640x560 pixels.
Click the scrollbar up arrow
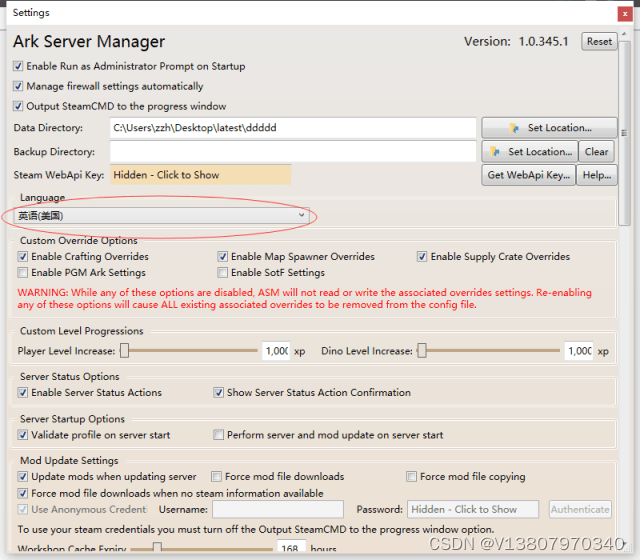tap(624, 33)
